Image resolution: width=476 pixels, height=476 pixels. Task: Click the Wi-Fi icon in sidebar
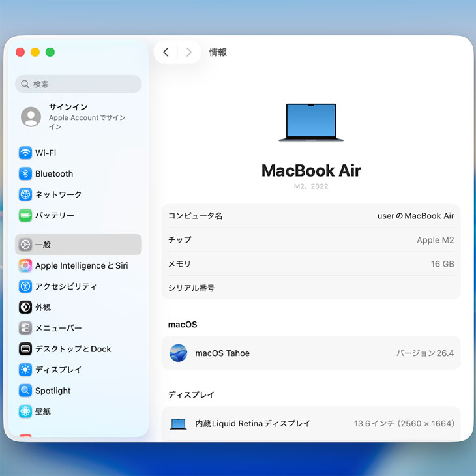click(x=25, y=153)
